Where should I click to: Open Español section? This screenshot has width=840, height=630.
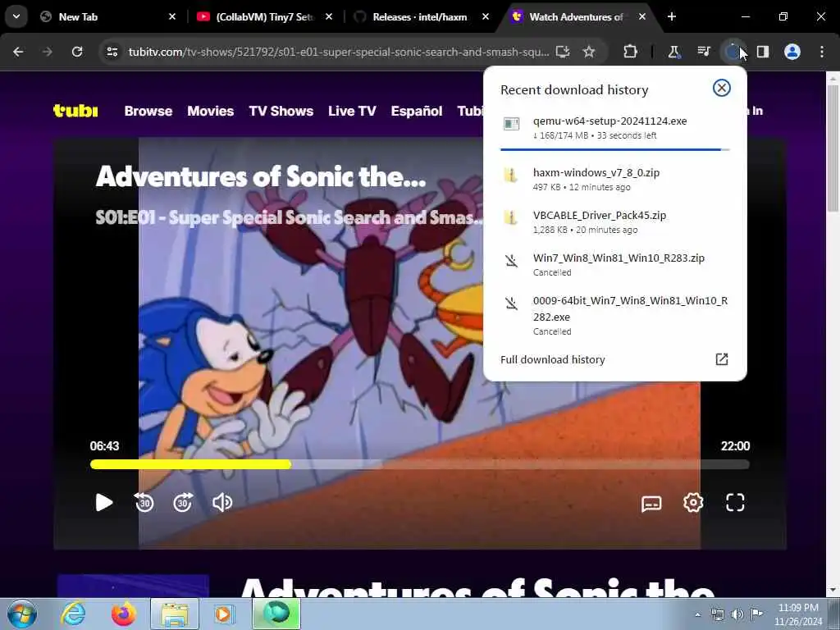417,111
